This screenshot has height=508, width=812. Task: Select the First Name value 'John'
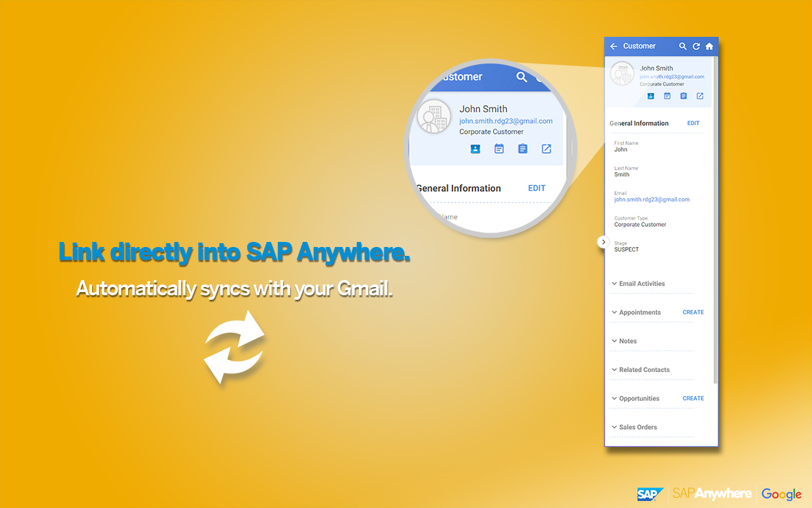pos(620,150)
